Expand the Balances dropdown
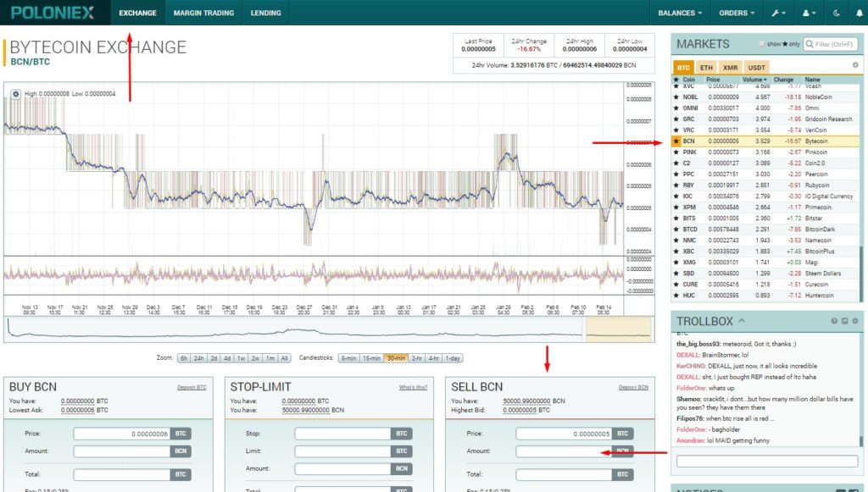868x492 pixels. (x=680, y=13)
